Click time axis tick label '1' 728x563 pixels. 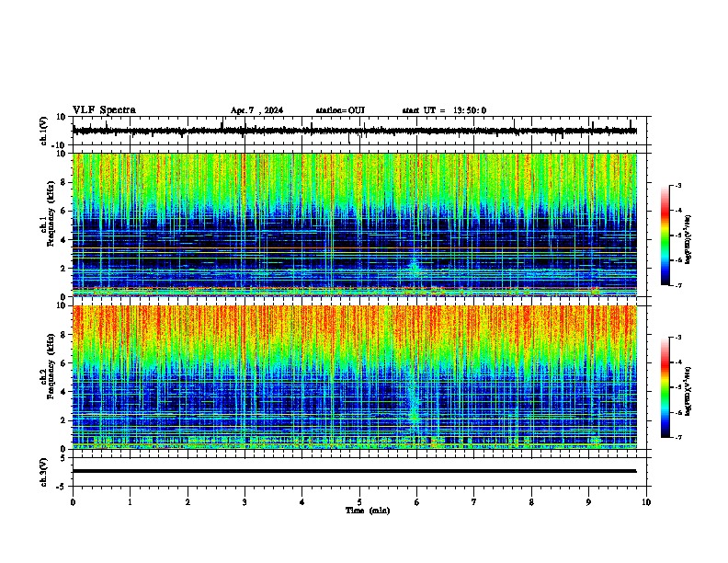coord(130,502)
